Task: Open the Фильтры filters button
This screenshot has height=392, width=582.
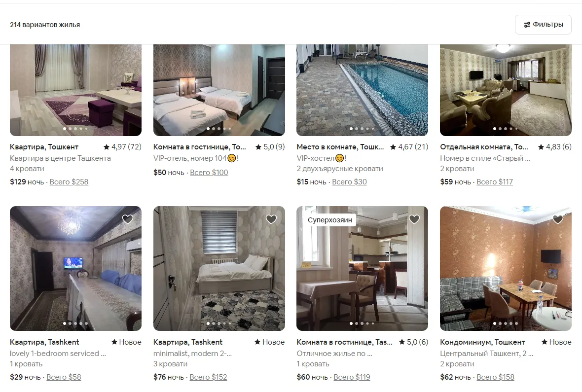Action: 543,25
